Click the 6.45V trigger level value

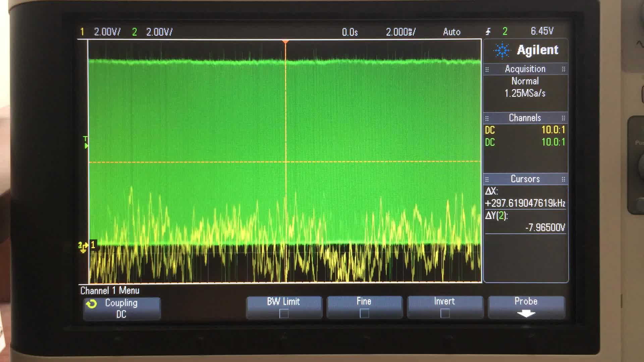point(542,31)
